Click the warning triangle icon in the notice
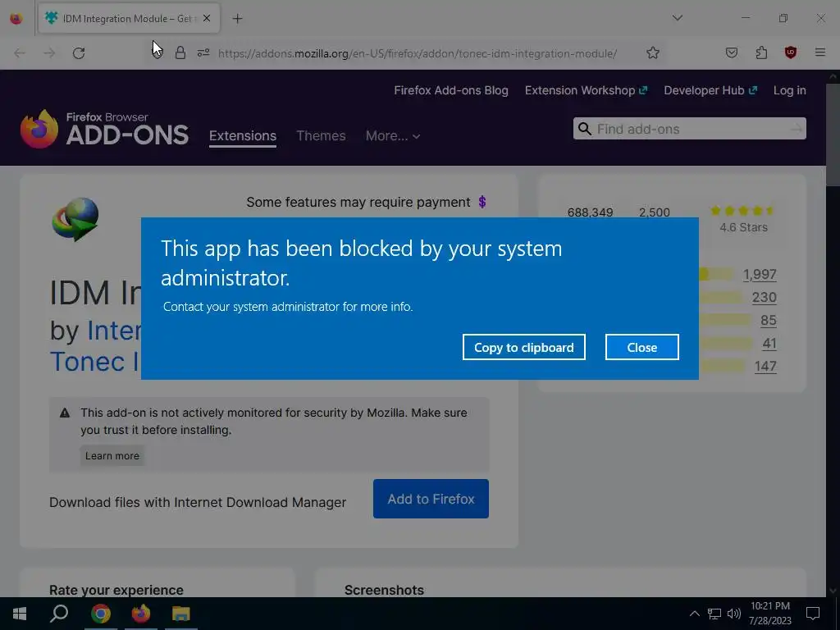 pos(65,413)
